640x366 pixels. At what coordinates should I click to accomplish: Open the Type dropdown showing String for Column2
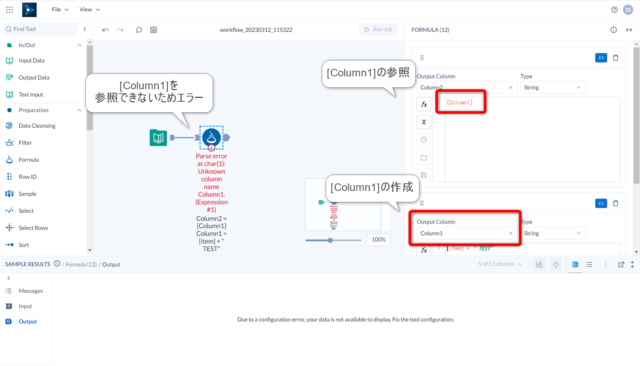[x=553, y=87]
